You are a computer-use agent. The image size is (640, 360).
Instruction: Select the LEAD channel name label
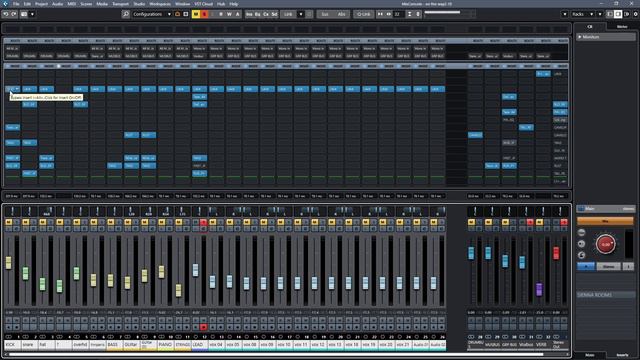click(x=200, y=345)
